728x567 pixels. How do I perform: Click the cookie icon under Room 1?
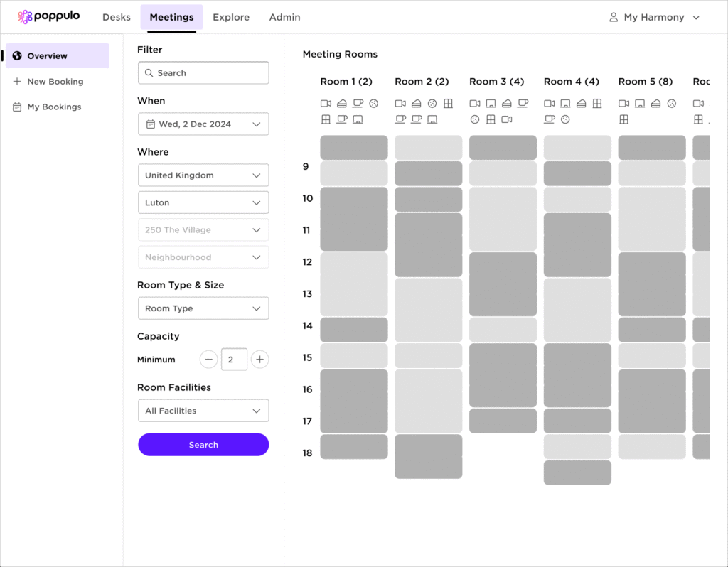pyautogui.click(x=374, y=104)
